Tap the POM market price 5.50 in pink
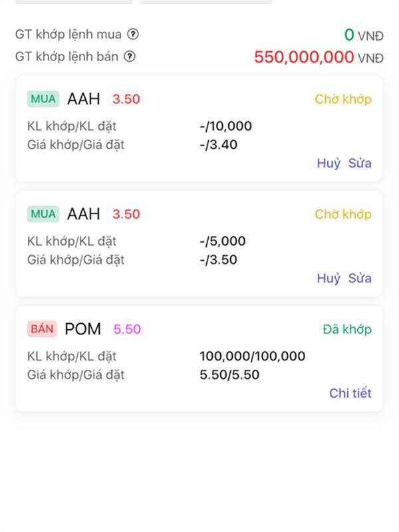Screen dimensions: 399x532 click(127, 329)
